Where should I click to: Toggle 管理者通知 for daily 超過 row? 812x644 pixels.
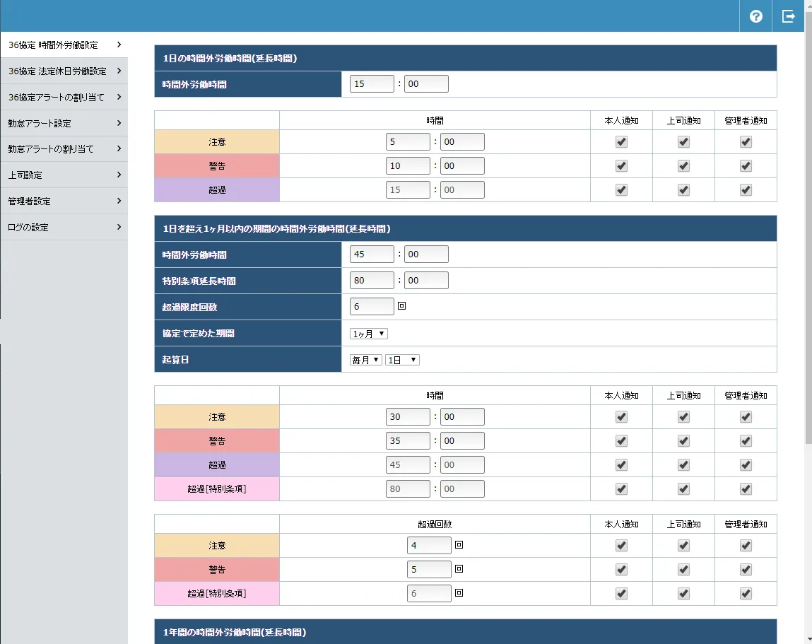pos(746,190)
